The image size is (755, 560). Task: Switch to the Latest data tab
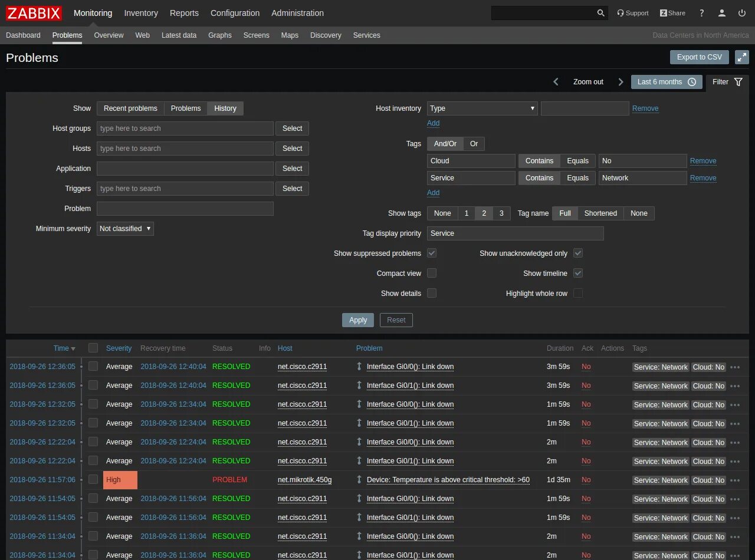[x=179, y=35]
